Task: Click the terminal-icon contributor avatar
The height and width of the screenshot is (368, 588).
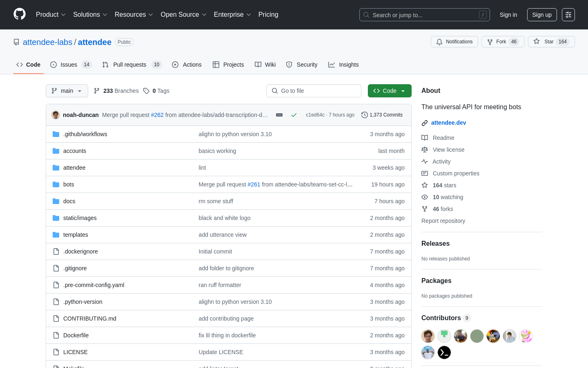Action: coord(444,352)
